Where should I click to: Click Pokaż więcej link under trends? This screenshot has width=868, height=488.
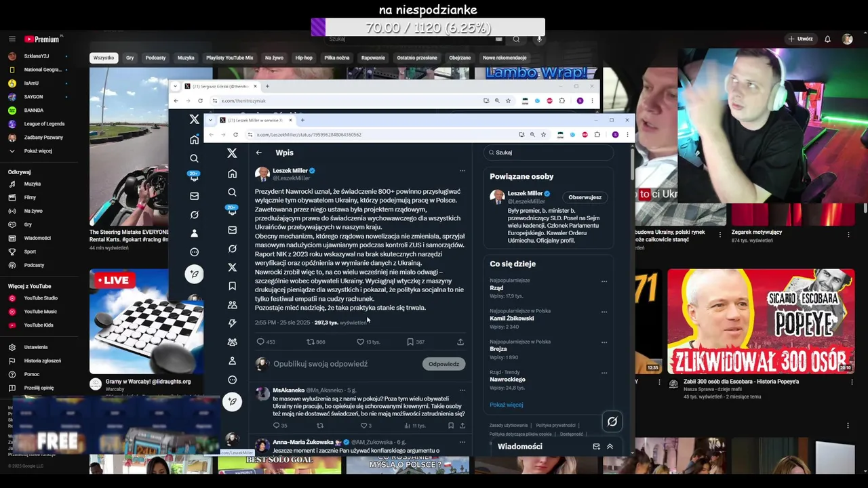[507, 405]
